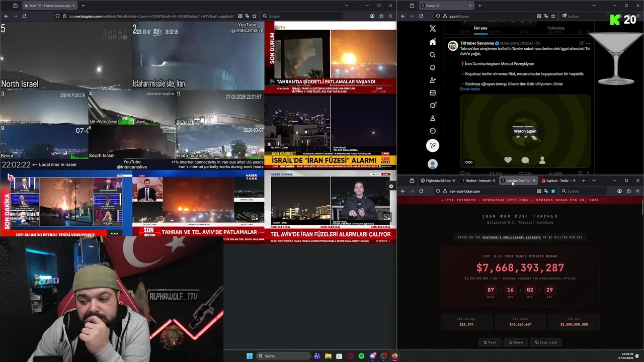Select the Multi TV browser tab

click(49, 6)
